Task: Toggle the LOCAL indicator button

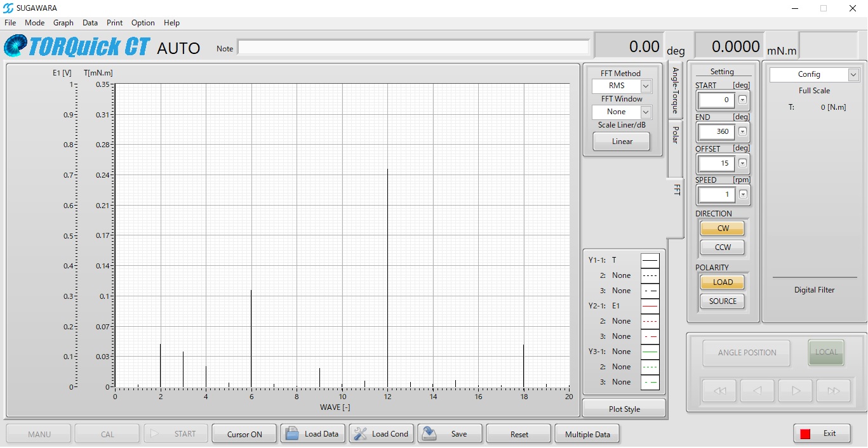Action: (826, 352)
